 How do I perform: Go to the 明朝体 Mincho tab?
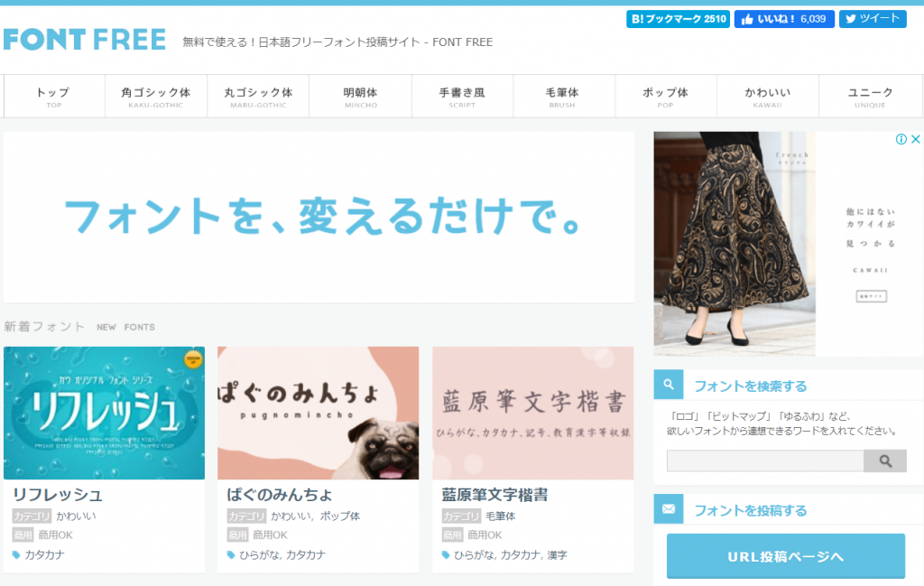360,97
